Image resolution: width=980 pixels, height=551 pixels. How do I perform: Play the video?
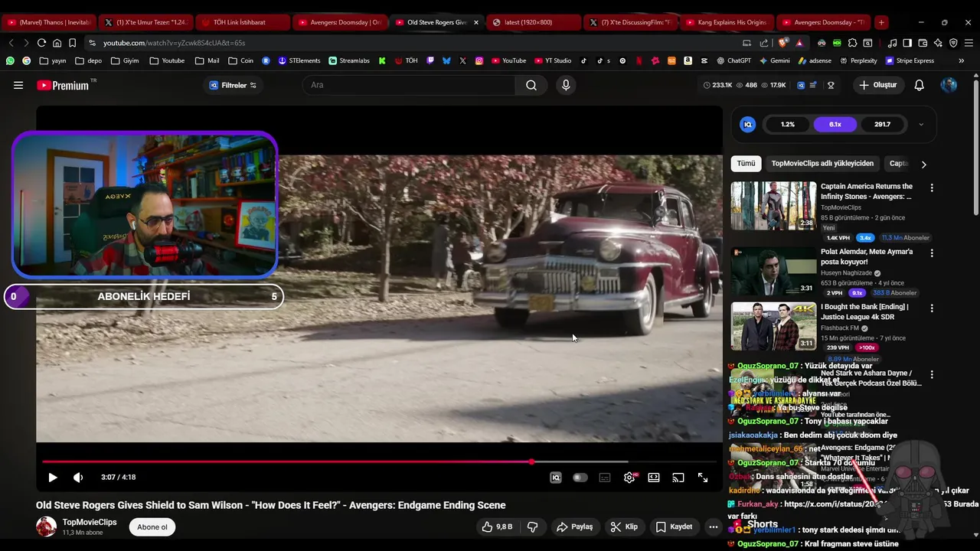tap(53, 478)
